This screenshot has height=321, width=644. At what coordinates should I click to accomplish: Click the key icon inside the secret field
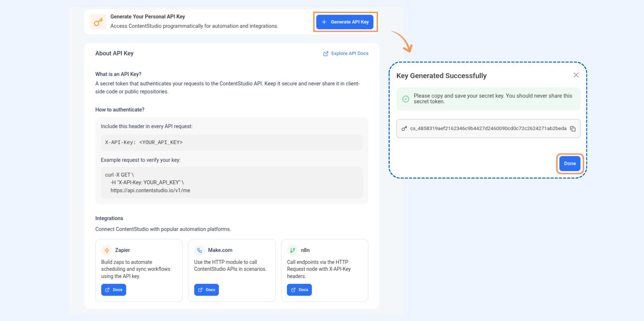[x=404, y=129]
